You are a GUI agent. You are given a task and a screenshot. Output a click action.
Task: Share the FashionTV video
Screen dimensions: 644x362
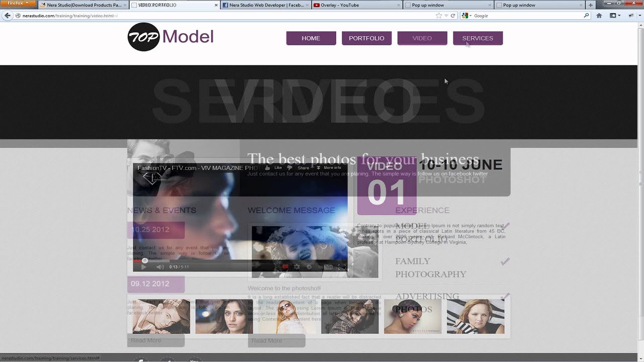click(x=303, y=168)
